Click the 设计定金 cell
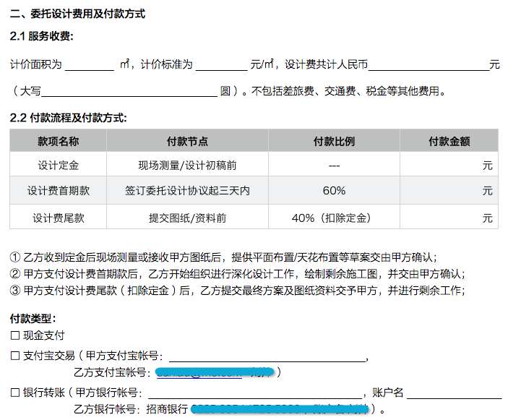The width and height of the screenshot is (521, 420). click(58, 165)
